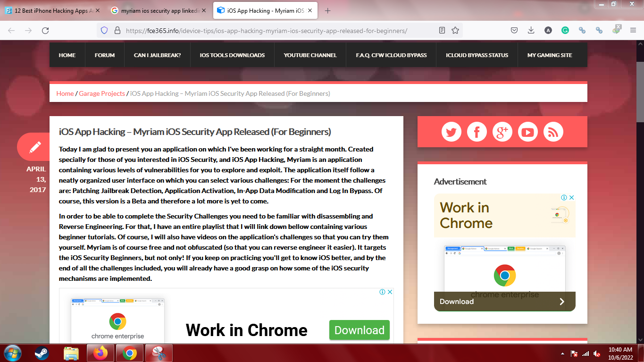Click the article title heading
Viewport: 644px width, 362px height.
coord(195,132)
